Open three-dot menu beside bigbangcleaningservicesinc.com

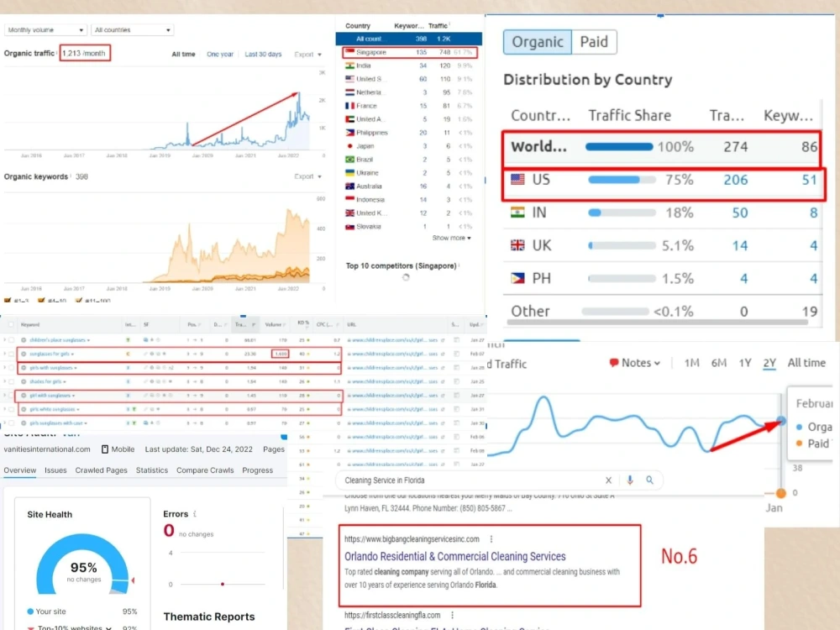(x=491, y=539)
